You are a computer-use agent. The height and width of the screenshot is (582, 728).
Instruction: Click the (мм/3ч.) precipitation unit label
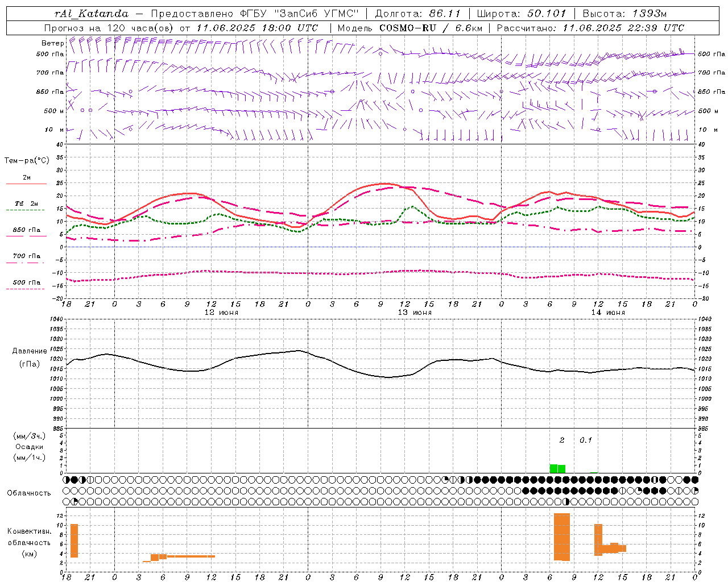pyautogui.click(x=29, y=436)
